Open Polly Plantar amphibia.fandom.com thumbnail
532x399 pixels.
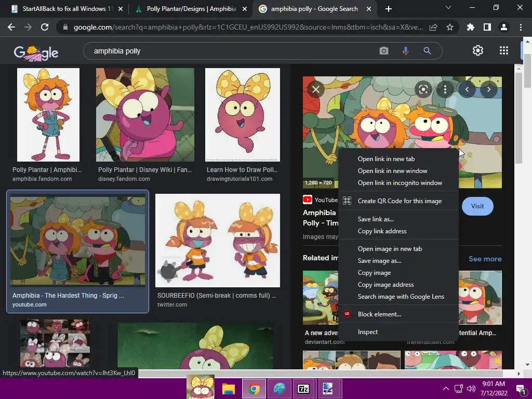[x=48, y=115]
